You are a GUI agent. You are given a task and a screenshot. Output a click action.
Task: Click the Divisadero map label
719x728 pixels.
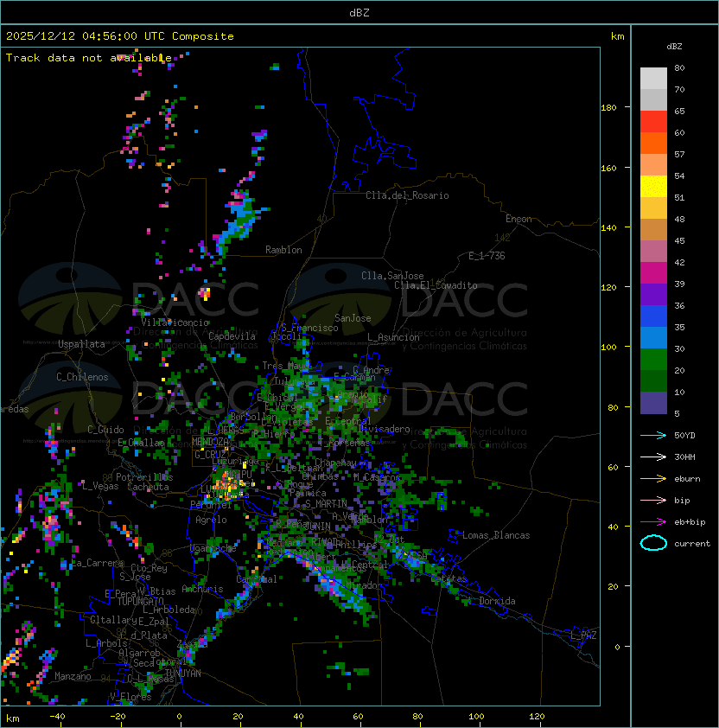click(384, 429)
